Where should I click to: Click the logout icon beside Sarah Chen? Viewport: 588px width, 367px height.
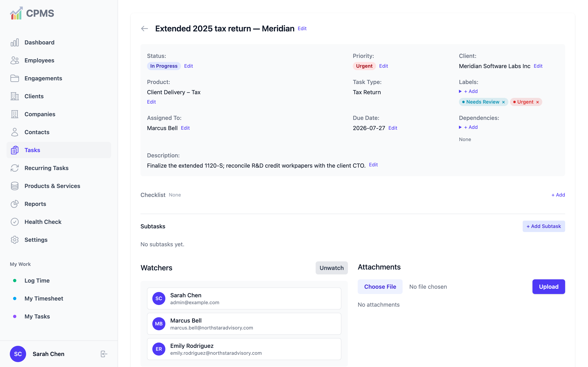tap(104, 354)
